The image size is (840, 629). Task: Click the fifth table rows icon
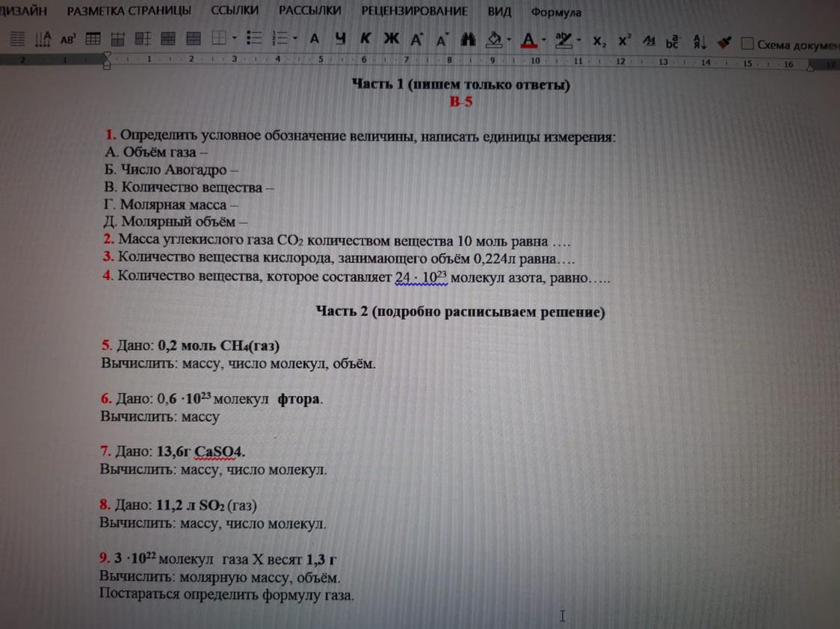(193, 39)
